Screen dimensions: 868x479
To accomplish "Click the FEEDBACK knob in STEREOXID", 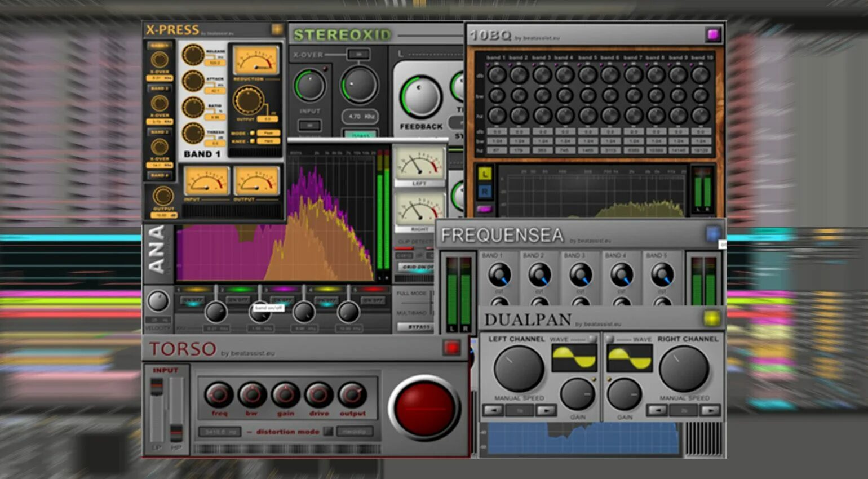I will [x=421, y=97].
